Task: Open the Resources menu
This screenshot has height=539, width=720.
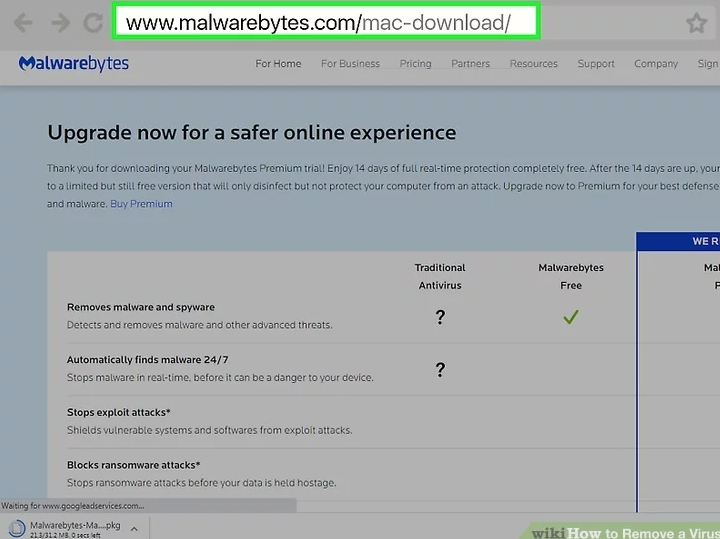Action: [533, 64]
